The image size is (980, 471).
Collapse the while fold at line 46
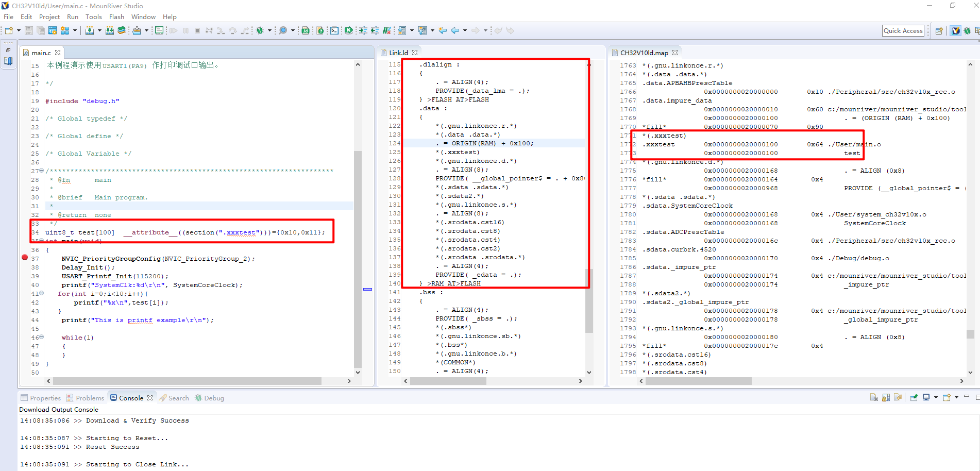[x=42, y=337]
